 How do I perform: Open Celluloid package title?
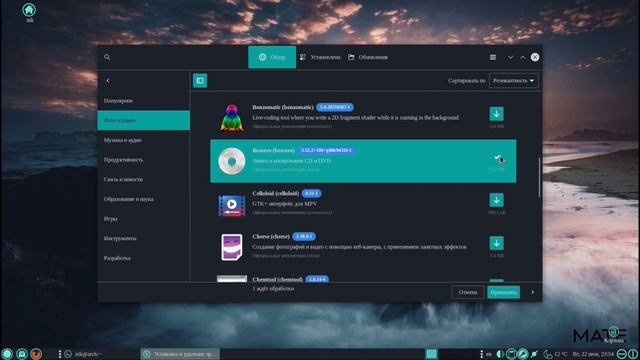[276, 193]
